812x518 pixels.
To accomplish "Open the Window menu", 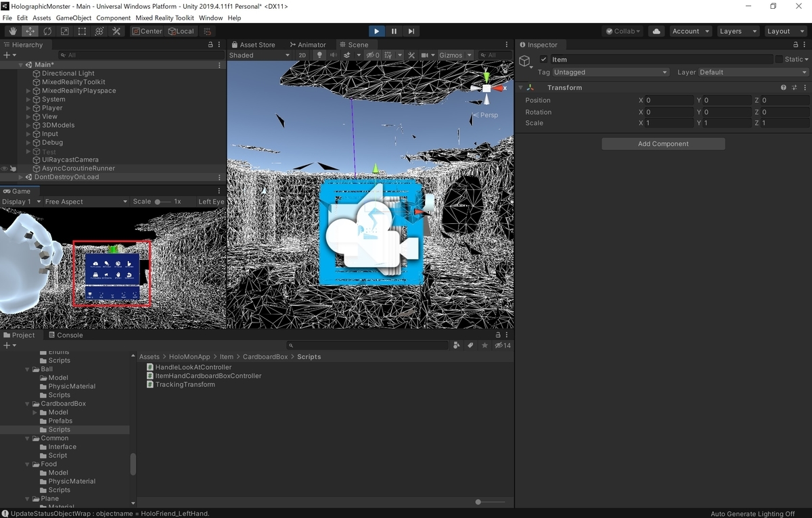I will click(x=210, y=18).
